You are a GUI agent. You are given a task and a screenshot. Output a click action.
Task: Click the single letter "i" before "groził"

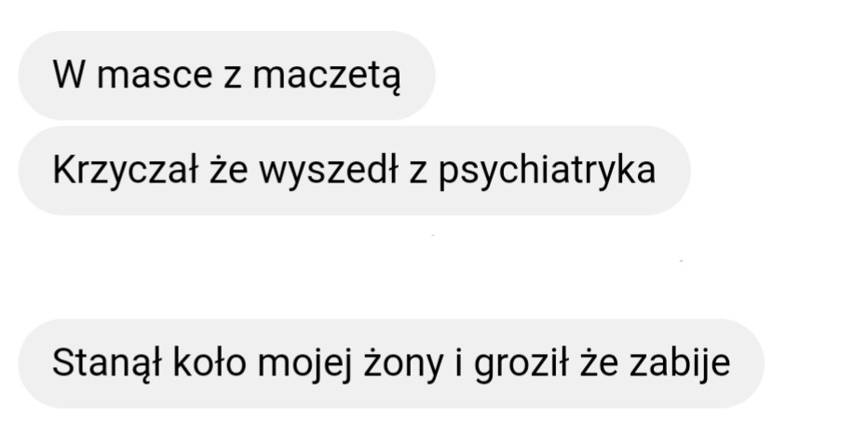(458, 363)
